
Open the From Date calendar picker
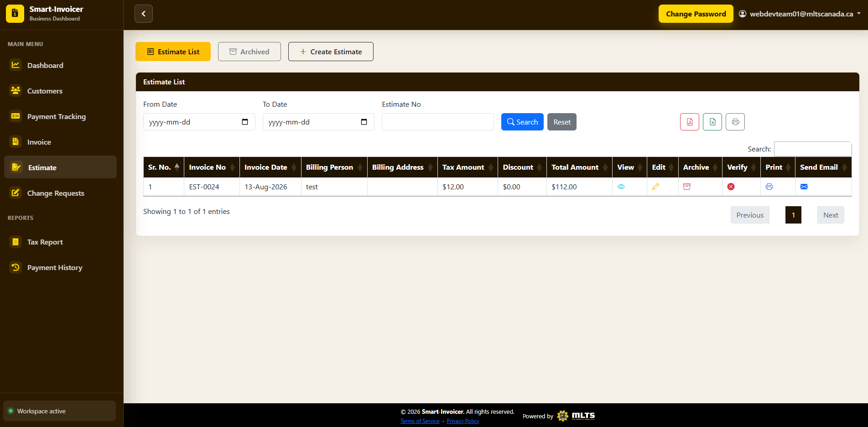point(245,122)
